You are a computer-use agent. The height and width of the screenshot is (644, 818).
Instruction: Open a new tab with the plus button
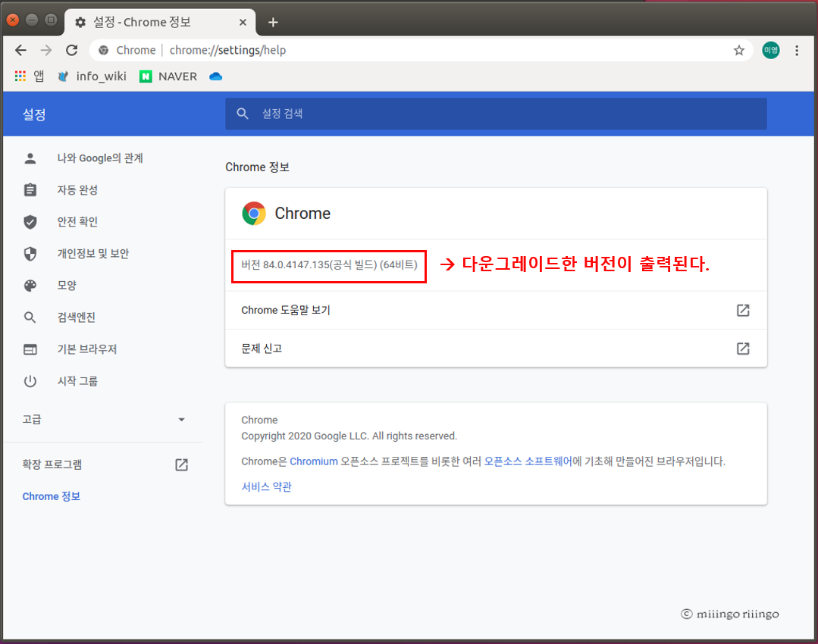pyautogui.click(x=273, y=23)
